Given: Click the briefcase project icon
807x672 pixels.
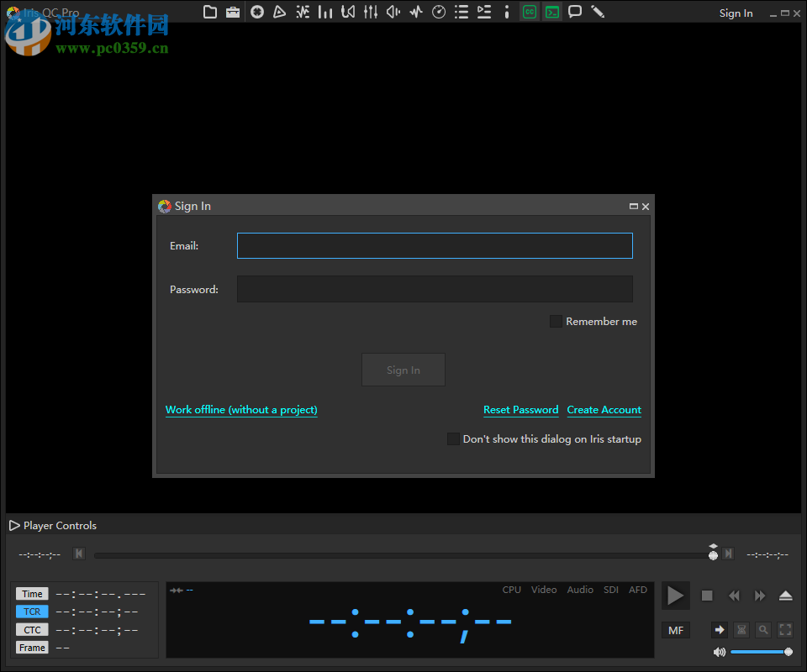Looking at the screenshot, I should (x=233, y=12).
